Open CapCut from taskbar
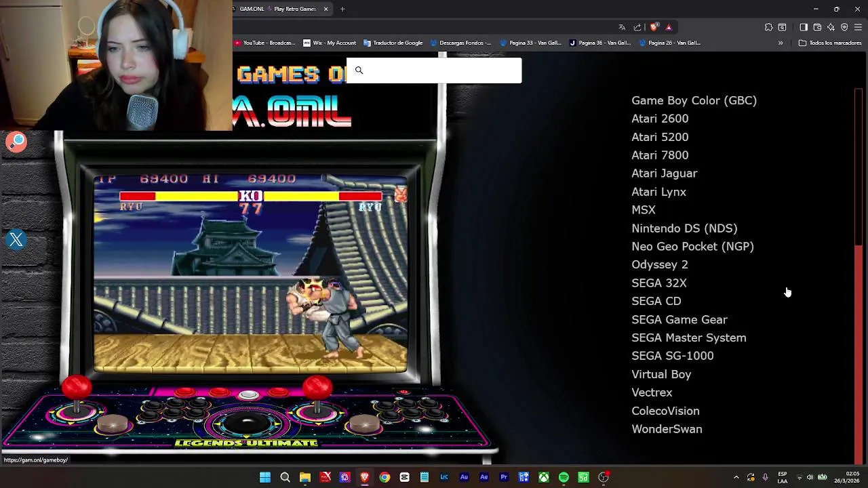The height and width of the screenshot is (488, 868). pyautogui.click(x=404, y=477)
